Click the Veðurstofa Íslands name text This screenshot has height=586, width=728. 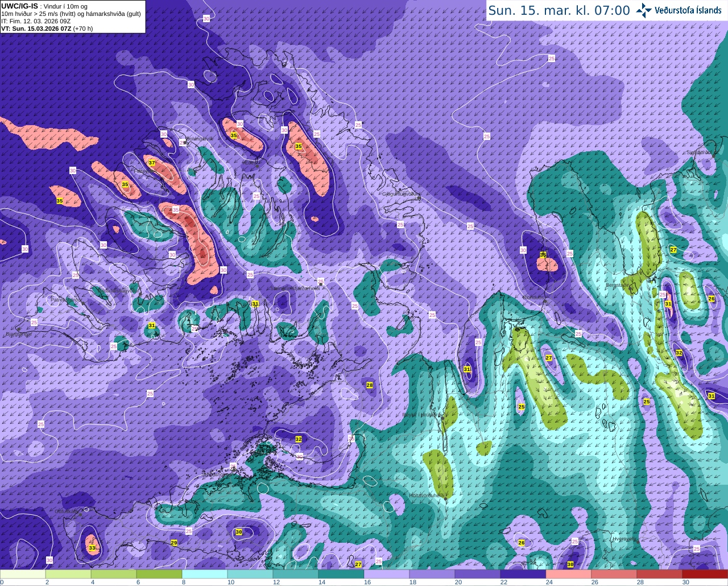(688, 10)
